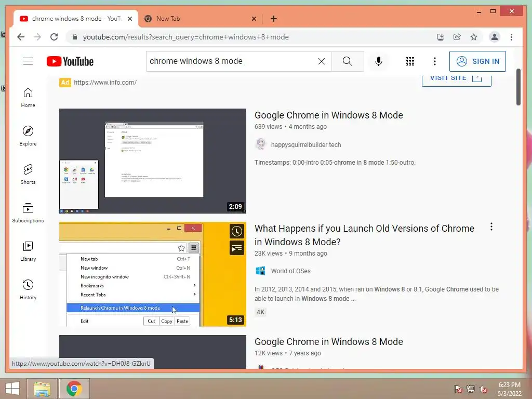Open the YouTube apps grid
Image resolution: width=532 pixels, height=399 pixels.
click(x=410, y=61)
